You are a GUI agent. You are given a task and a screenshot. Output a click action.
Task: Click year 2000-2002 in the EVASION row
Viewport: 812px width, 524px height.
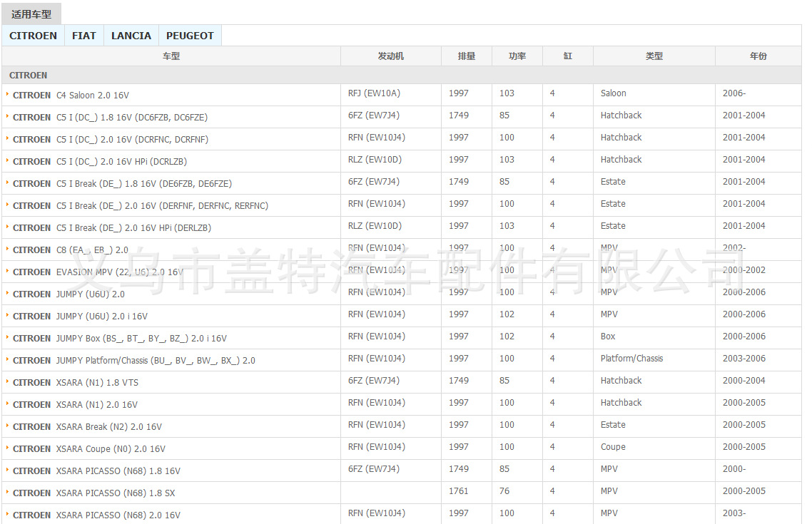(744, 270)
